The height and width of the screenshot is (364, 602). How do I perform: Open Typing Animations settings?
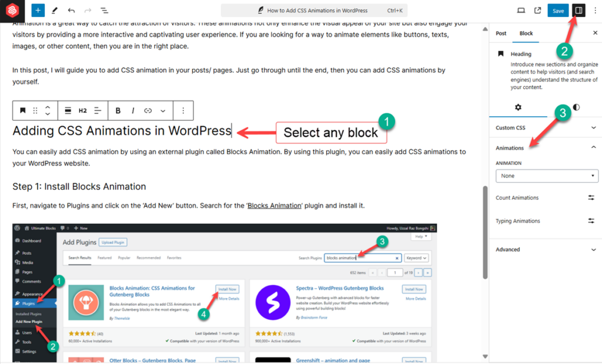(591, 221)
